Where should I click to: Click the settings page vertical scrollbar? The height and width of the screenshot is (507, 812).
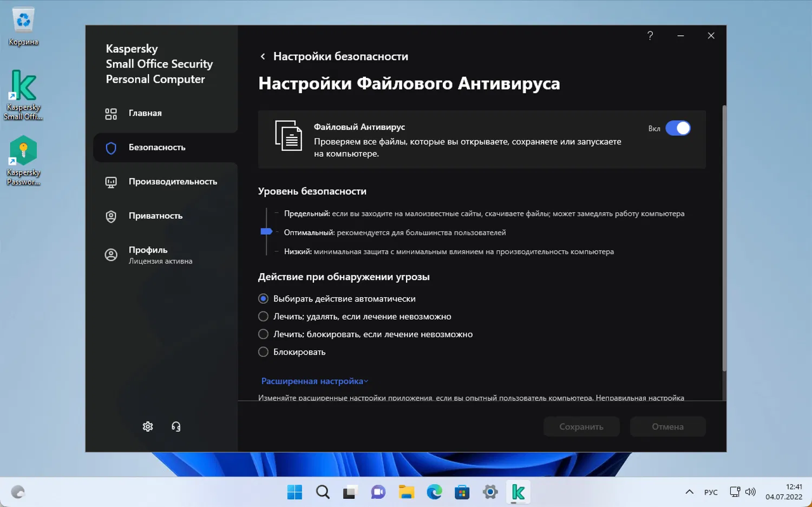724,238
